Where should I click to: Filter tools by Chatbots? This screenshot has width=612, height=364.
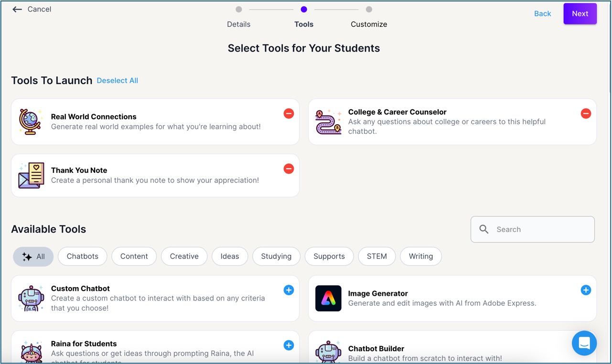pos(83,257)
